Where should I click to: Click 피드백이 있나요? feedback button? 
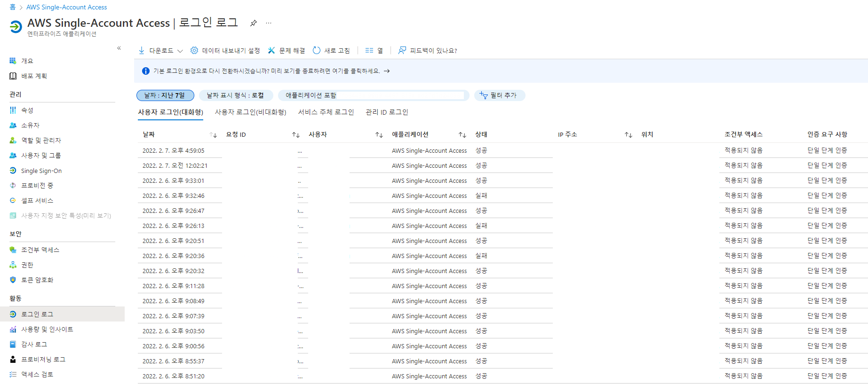point(428,50)
